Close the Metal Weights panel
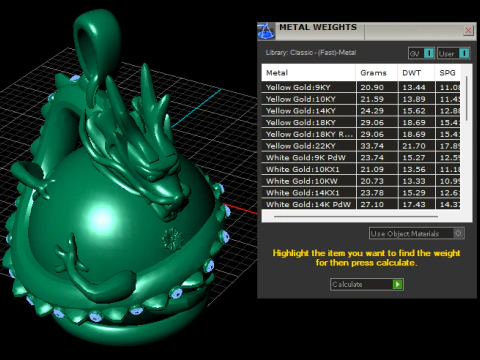Screen dimensions: 480x360 [468, 31]
